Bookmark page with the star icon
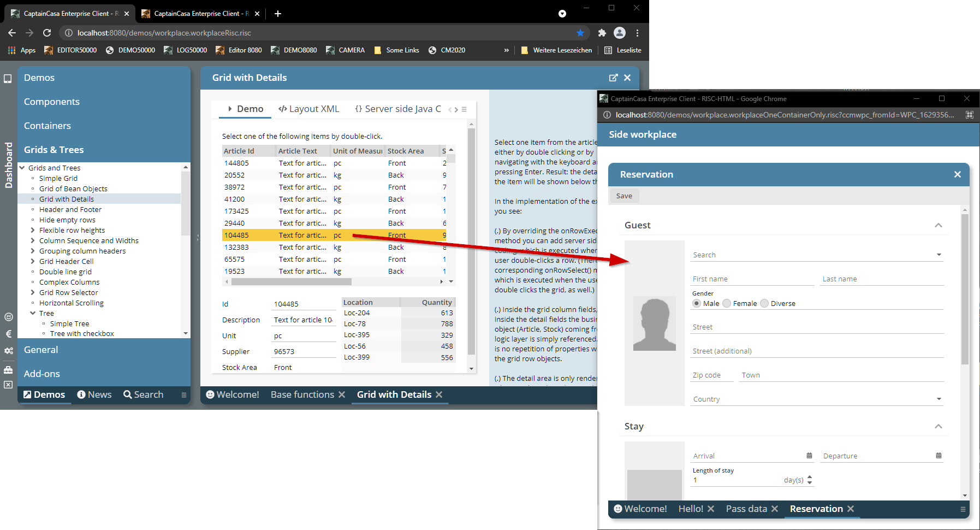The width and height of the screenshot is (980, 530). tap(580, 33)
